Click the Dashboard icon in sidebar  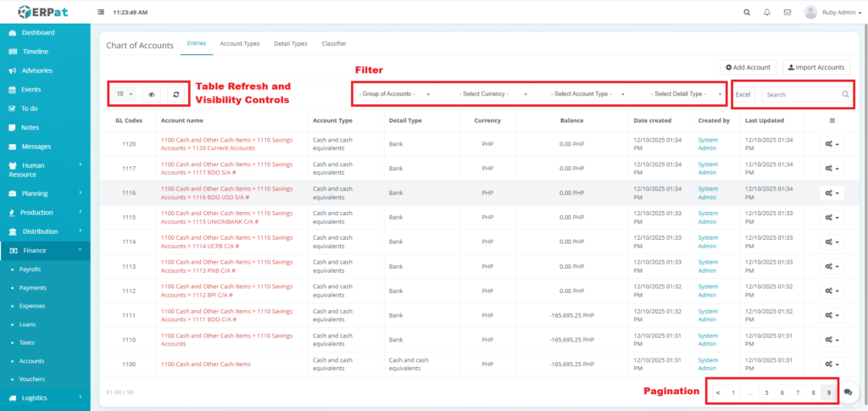[x=12, y=32]
